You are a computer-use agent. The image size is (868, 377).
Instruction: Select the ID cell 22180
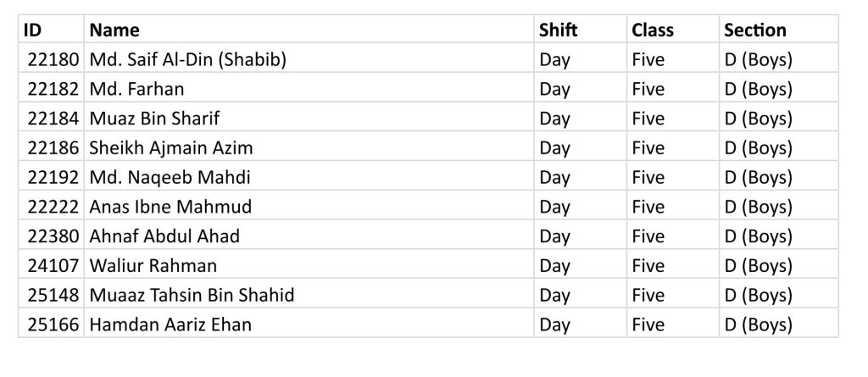[x=53, y=59]
